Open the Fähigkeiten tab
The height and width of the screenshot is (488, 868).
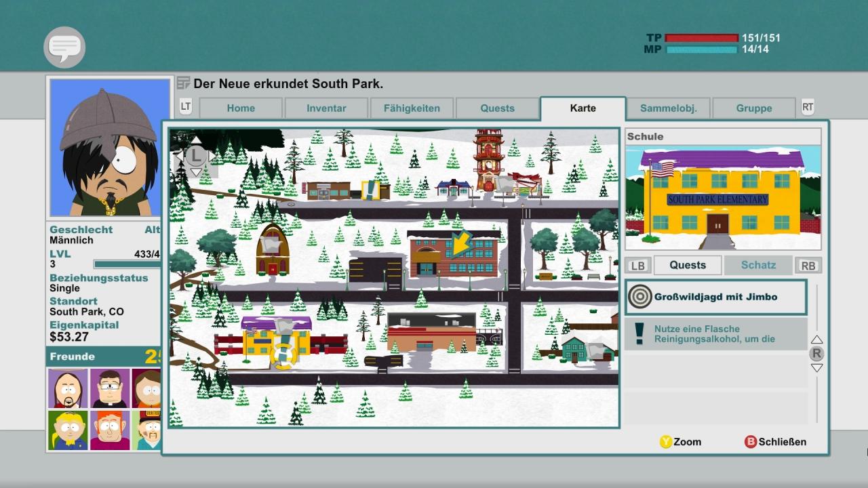point(412,108)
